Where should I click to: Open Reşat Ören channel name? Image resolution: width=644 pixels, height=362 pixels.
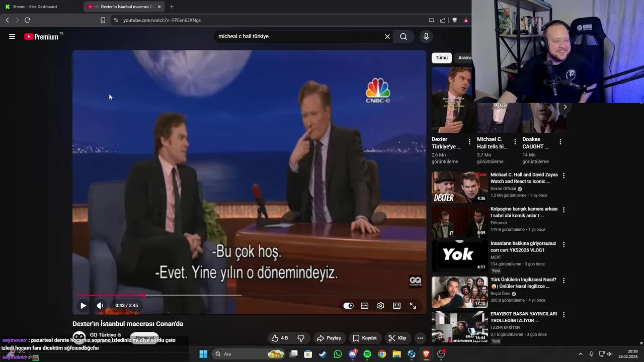[501, 294]
